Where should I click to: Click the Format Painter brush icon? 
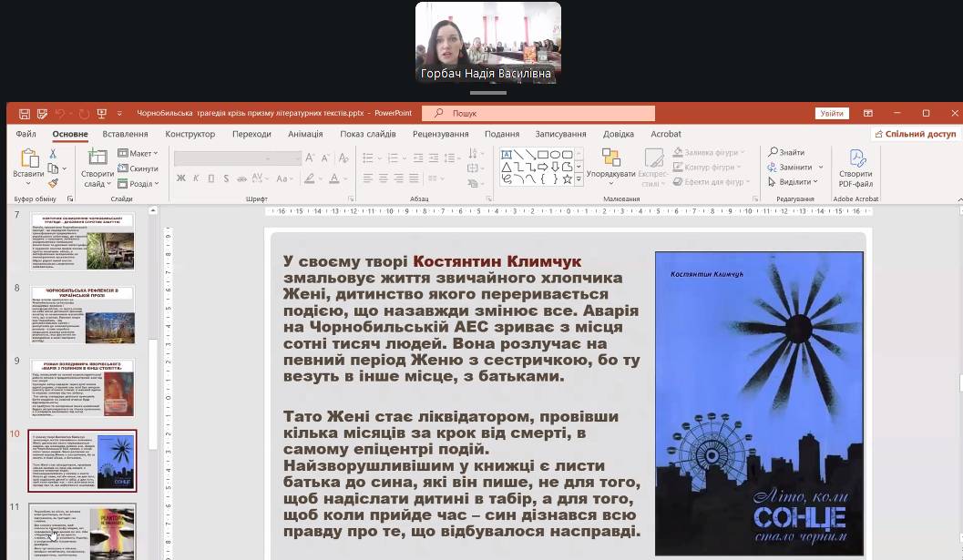[53, 183]
